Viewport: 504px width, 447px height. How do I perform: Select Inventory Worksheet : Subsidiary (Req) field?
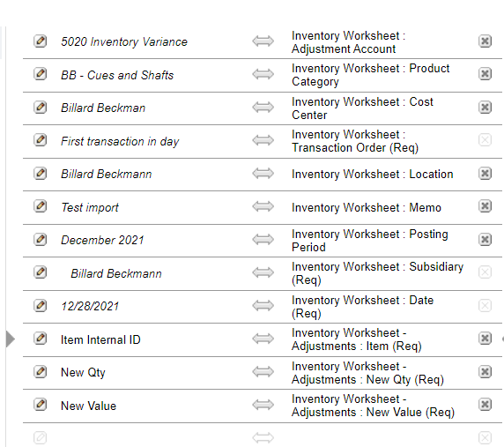click(377, 273)
